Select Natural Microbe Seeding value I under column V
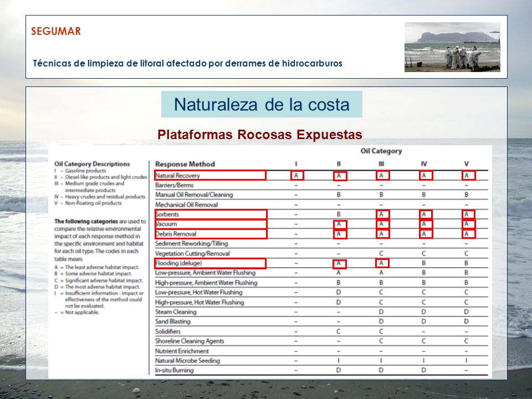The width and height of the screenshot is (532, 399). pos(467,361)
